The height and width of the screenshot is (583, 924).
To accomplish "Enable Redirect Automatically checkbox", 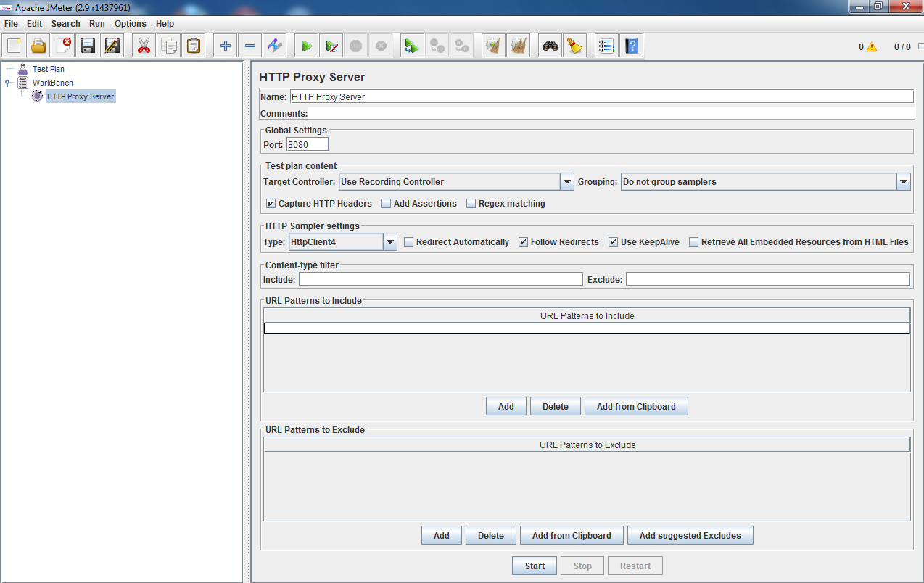I will tap(408, 242).
